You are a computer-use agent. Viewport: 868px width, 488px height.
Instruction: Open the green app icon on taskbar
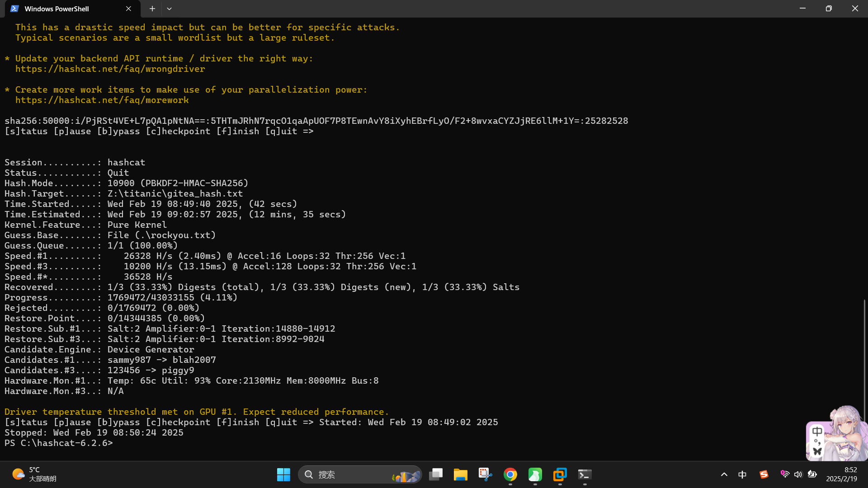535,474
